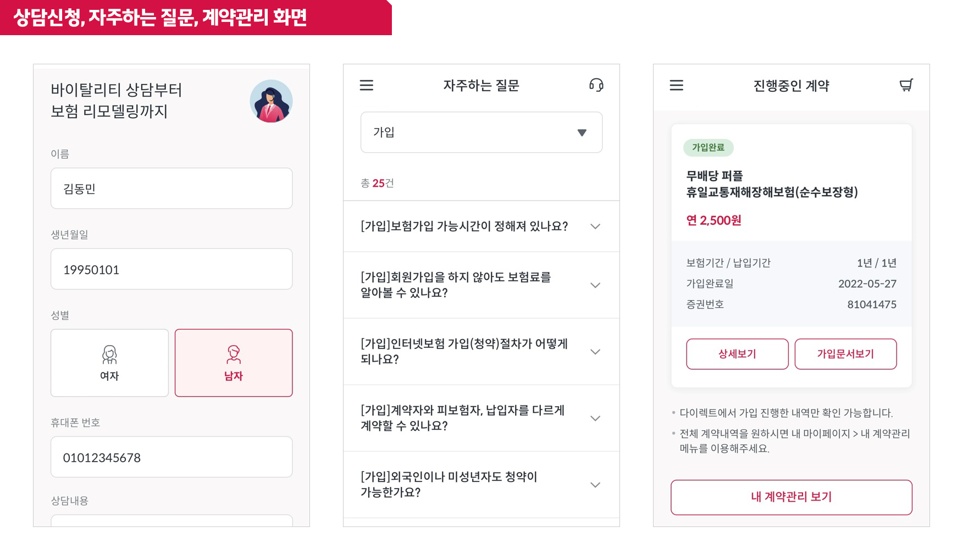Click the 상세보기 button
Image resolution: width=963 pixels, height=560 pixels.
(737, 354)
